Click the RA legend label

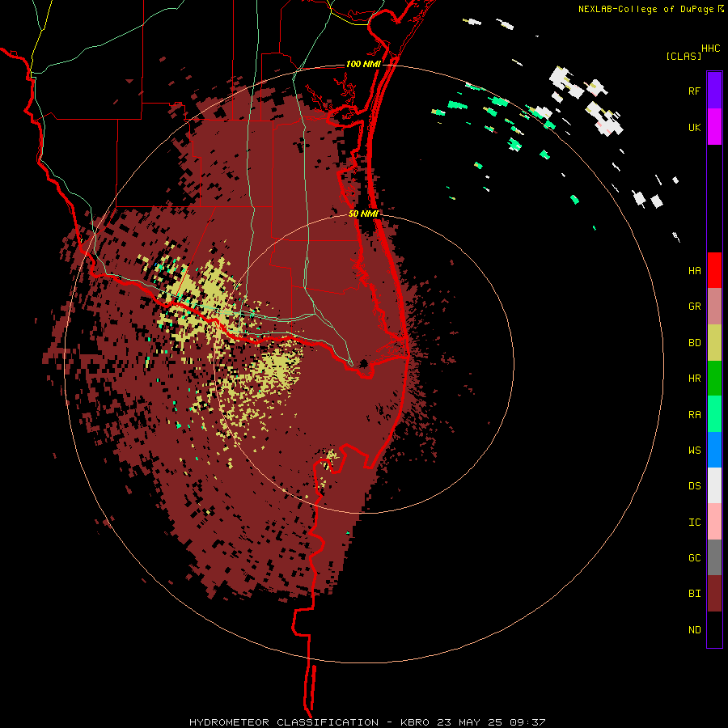pos(694,414)
